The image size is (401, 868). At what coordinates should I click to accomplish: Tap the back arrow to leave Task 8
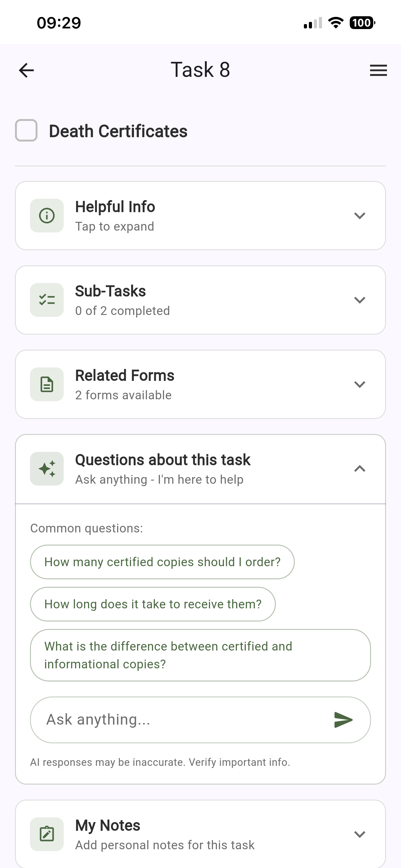(x=26, y=70)
